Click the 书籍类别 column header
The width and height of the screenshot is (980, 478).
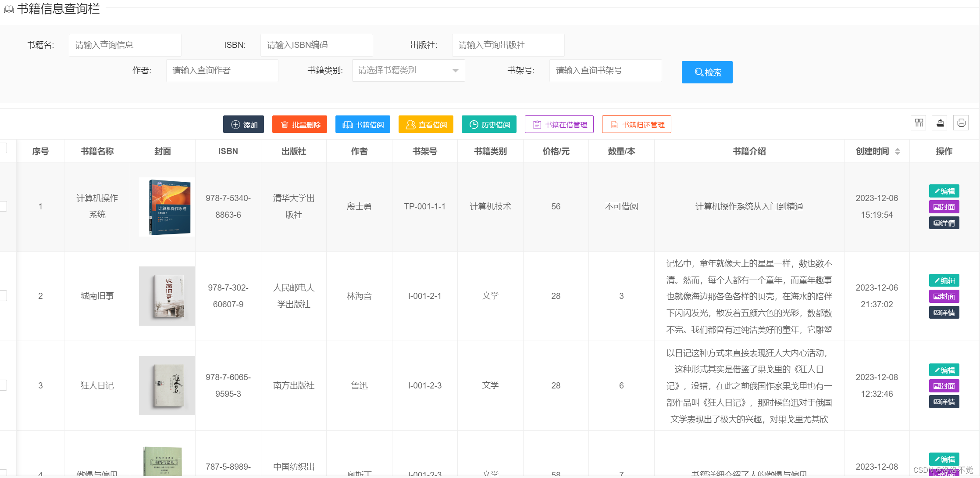click(x=490, y=151)
